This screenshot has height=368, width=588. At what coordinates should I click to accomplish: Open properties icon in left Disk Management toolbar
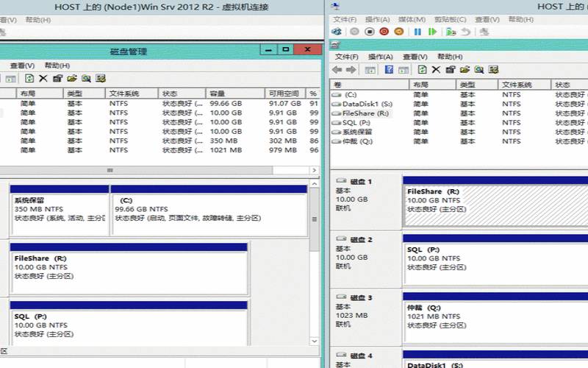pos(57,78)
